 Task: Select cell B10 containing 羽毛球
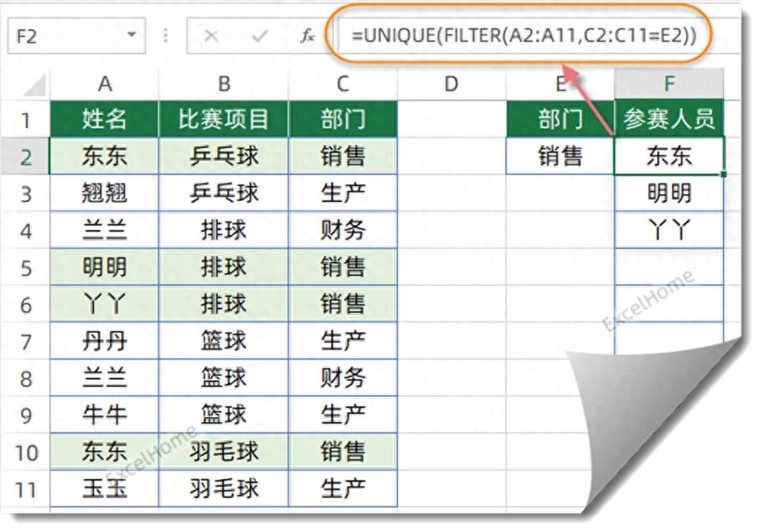[223, 451]
